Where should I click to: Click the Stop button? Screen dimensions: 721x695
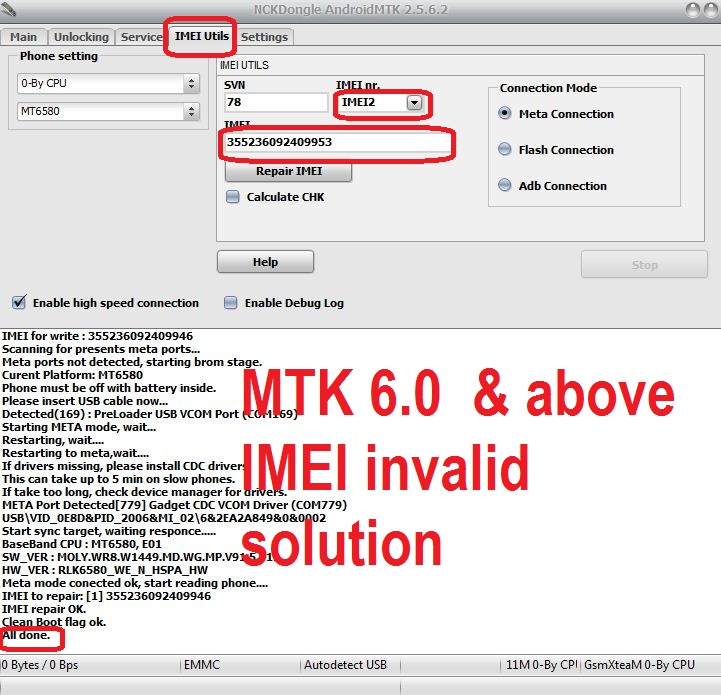coord(644,264)
